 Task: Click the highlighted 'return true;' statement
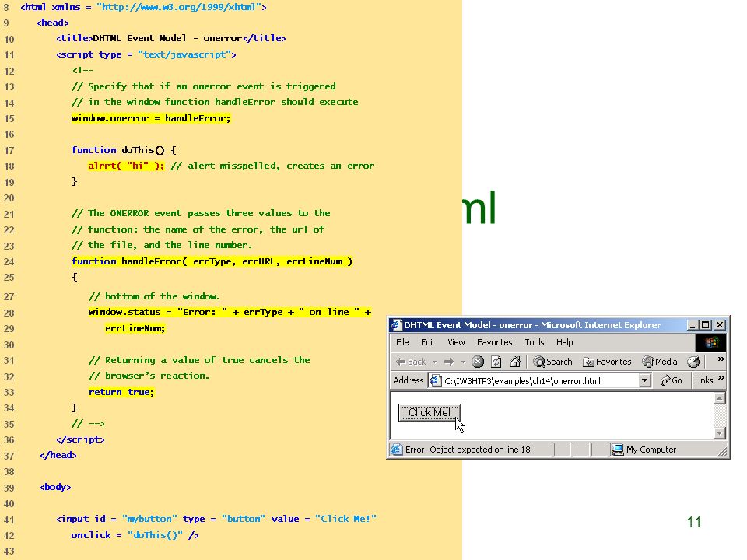coord(121,392)
